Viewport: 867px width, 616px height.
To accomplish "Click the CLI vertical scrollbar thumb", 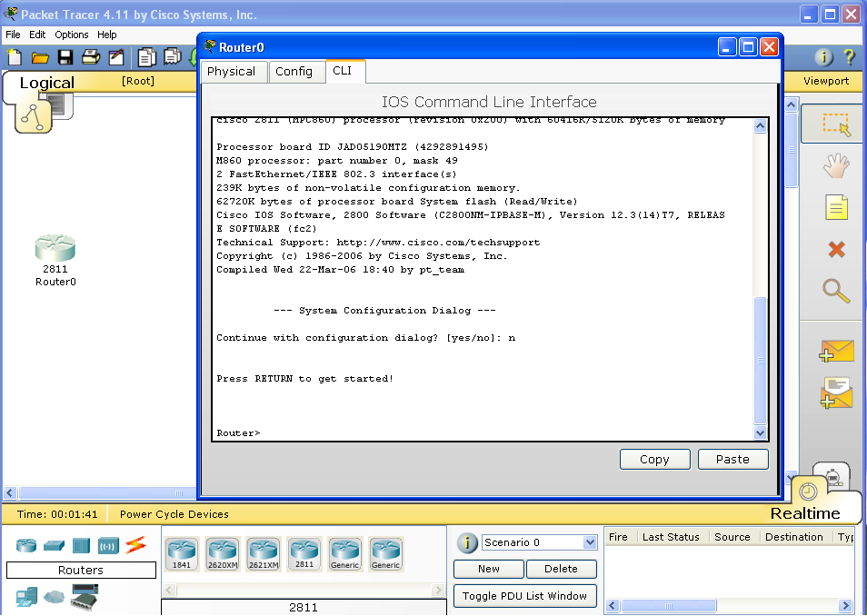I will tap(761, 361).
